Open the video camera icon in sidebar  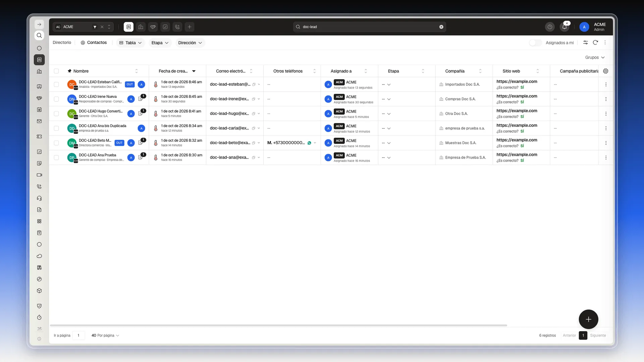[x=39, y=175]
